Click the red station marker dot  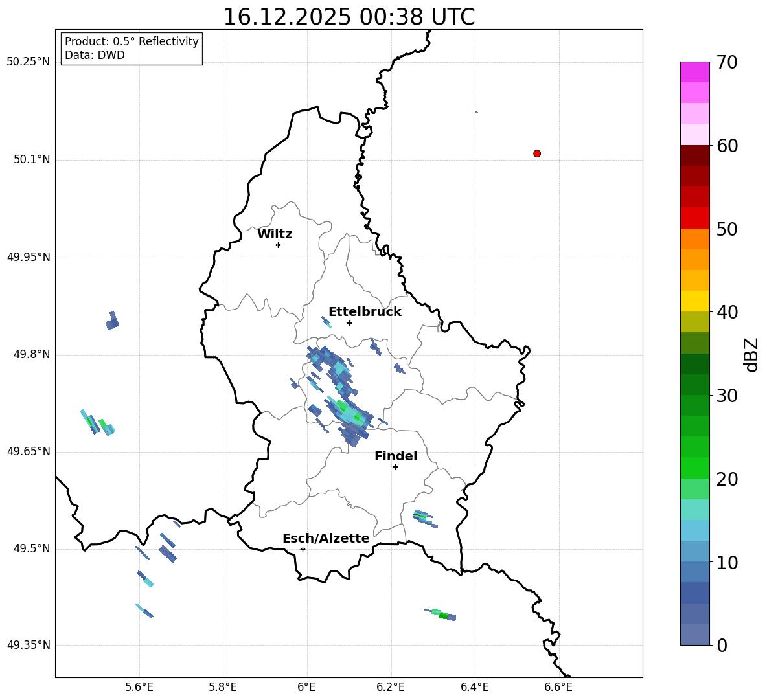(x=536, y=153)
